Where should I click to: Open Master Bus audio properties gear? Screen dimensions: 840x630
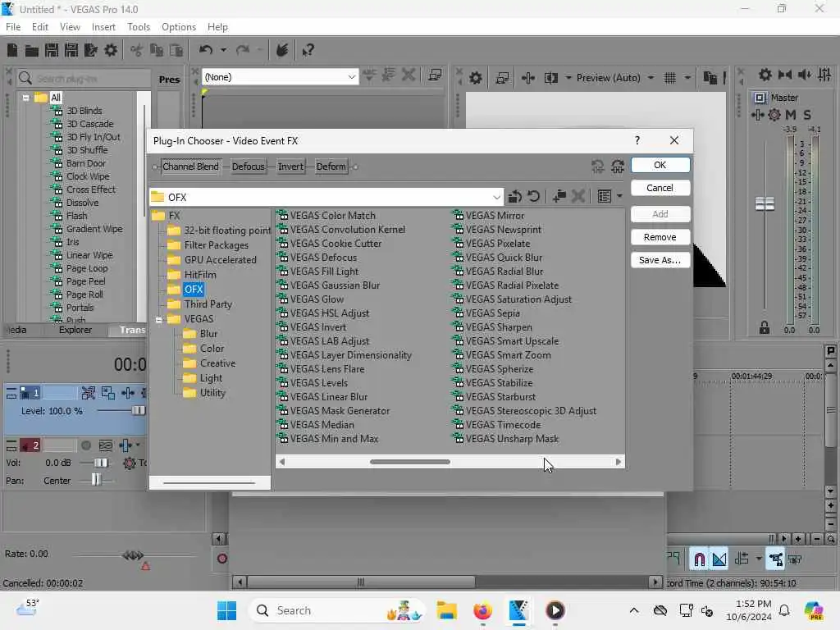765,75
